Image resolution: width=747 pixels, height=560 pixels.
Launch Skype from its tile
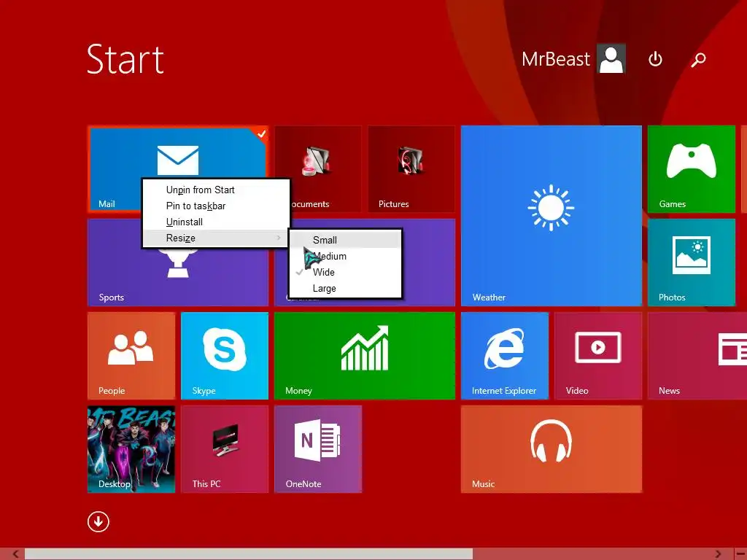[x=225, y=355]
